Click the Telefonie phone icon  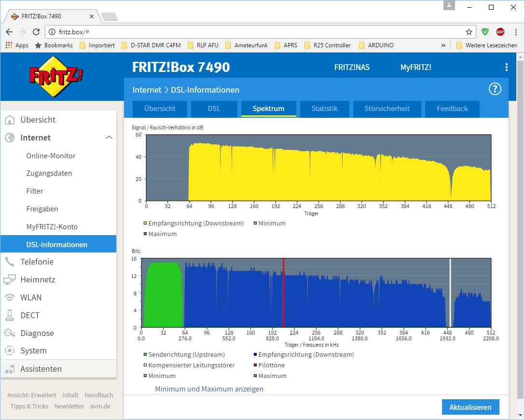click(x=10, y=262)
